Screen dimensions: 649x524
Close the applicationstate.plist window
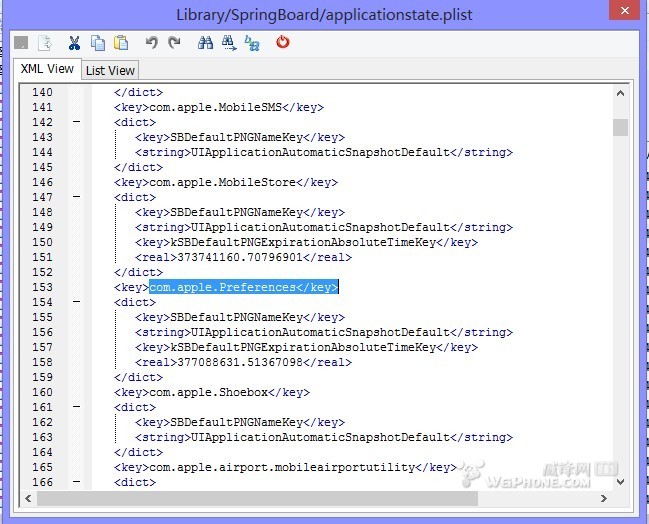point(625,10)
